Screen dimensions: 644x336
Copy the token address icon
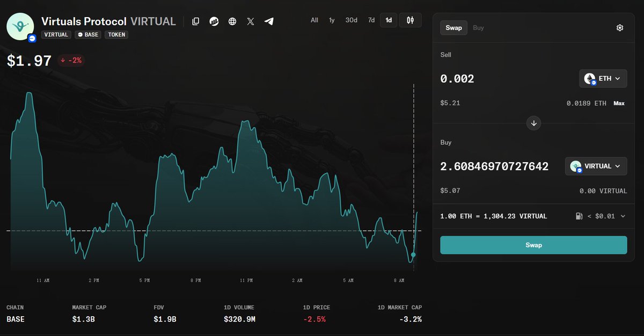pyautogui.click(x=196, y=21)
